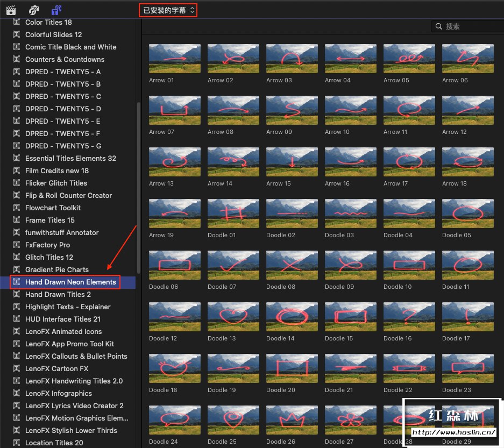Select FxFactory Pro category
Viewport: 504px width, 448px height.
tap(47, 245)
